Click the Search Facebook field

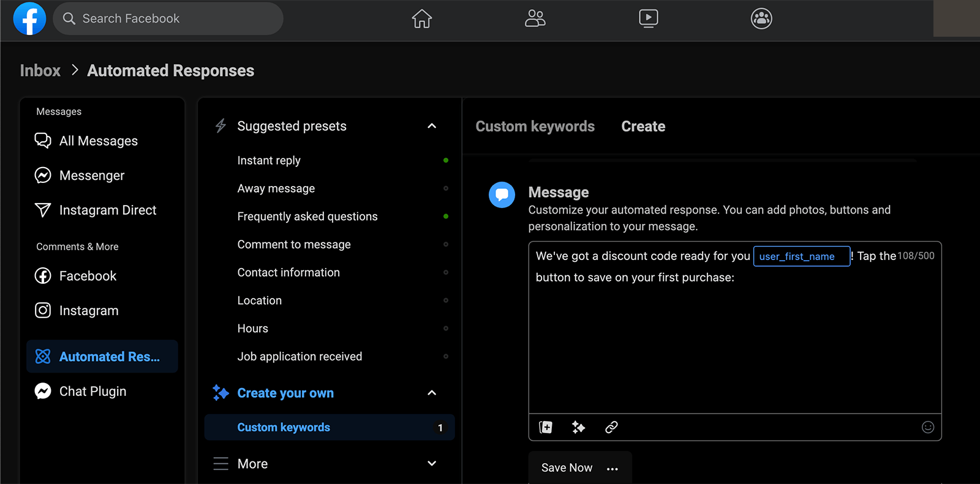pyautogui.click(x=168, y=18)
